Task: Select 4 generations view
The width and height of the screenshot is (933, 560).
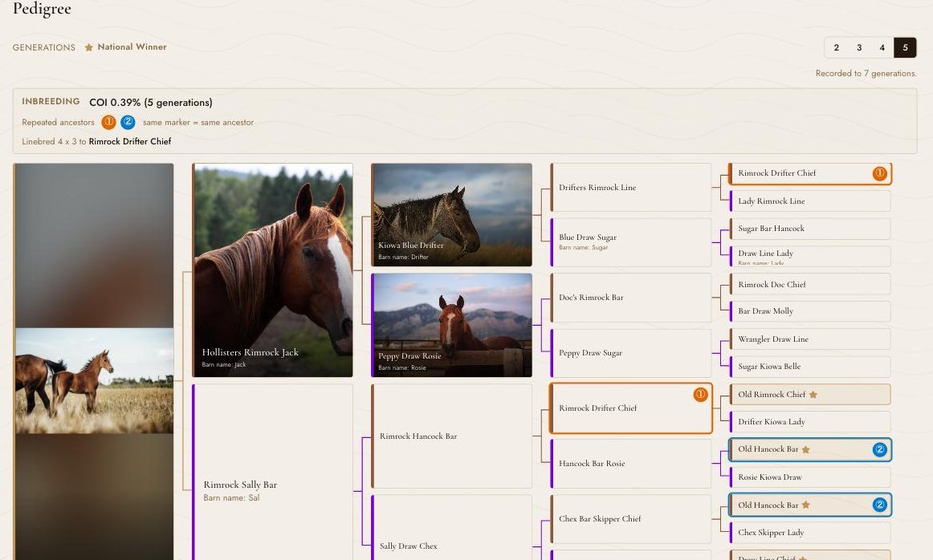Action: pos(882,47)
